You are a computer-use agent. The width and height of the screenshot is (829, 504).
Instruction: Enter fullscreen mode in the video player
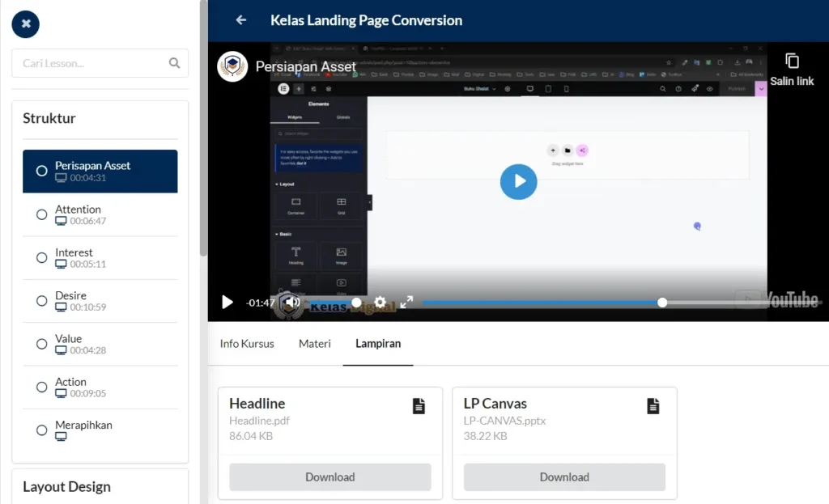pos(406,303)
